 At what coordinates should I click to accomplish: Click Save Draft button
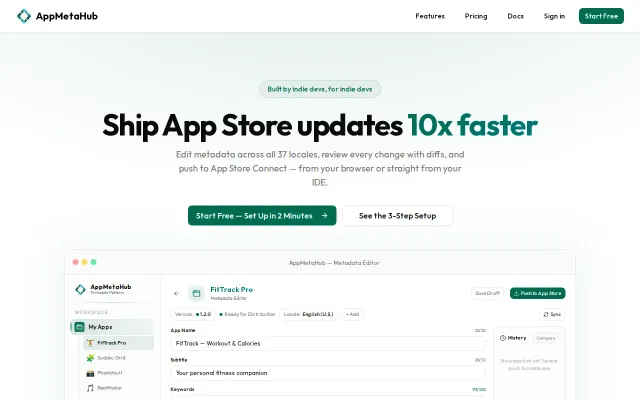click(487, 293)
